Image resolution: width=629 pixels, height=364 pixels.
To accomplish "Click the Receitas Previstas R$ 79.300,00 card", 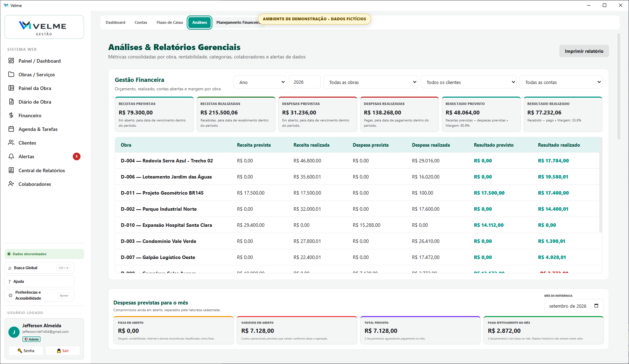I will pyautogui.click(x=154, y=114).
